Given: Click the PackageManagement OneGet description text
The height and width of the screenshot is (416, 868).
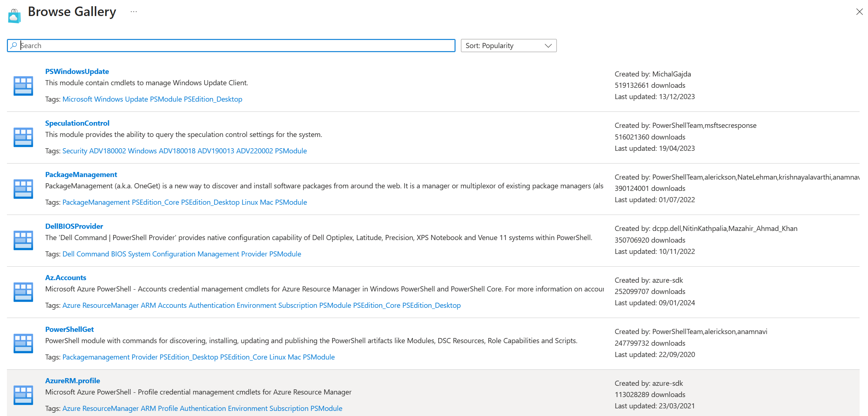Looking at the screenshot, I should (x=324, y=186).
